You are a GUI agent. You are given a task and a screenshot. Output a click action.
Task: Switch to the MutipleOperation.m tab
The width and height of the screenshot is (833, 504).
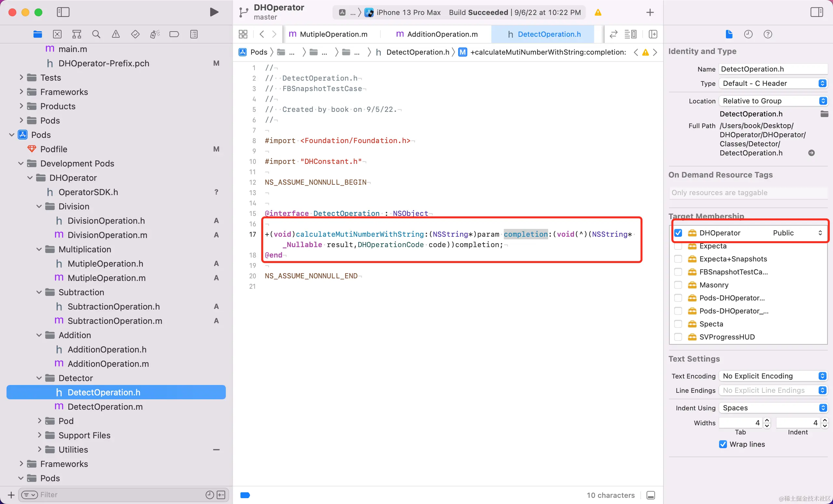tap(333, 34)
